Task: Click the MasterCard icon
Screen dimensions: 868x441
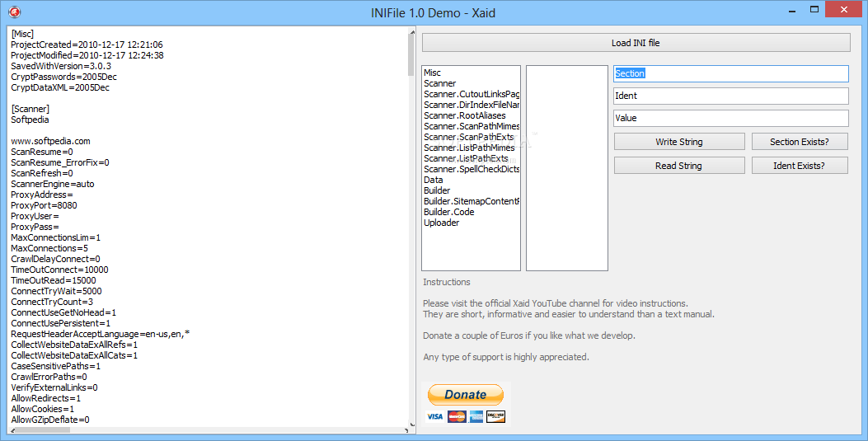Action: [x=457, y=416]
